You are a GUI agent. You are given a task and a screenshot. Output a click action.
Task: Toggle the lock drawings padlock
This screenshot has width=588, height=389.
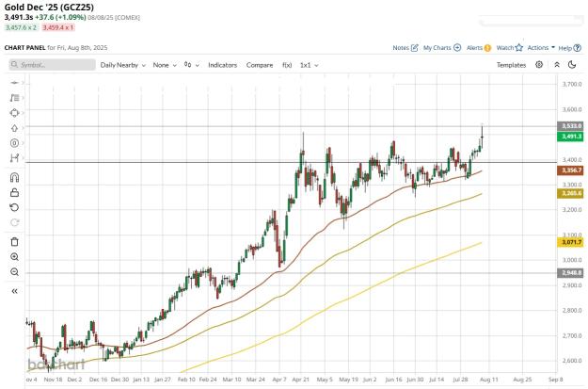[x=14, y=193]
